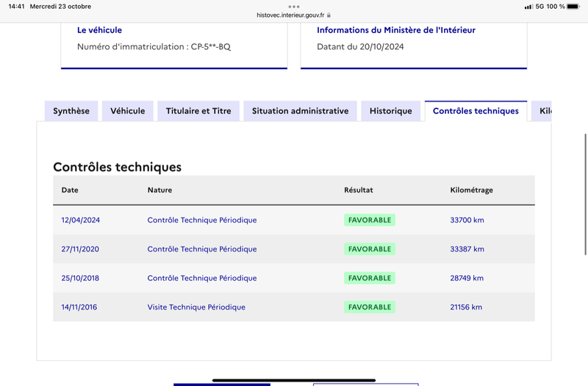This screenshot has height=386, width=588.
Task: Click the 21156 km mileage value
Action: [x=466, y=307]
